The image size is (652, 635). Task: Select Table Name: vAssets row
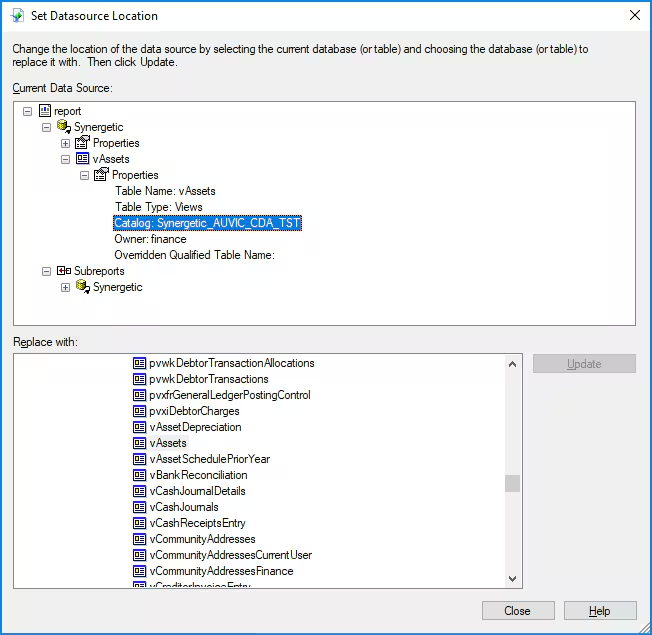pos(165,191)
